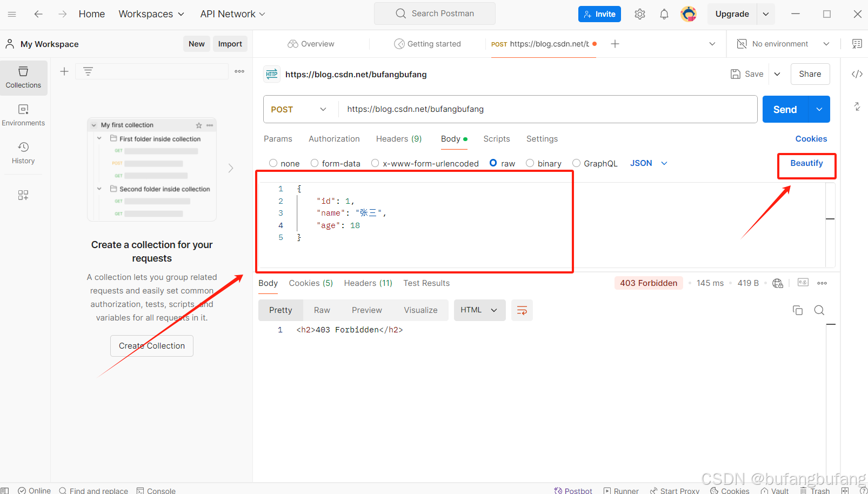This screenshot has height=494, width=868.
Task: Open Environments in the sidebar
Action: click(23, 116)
